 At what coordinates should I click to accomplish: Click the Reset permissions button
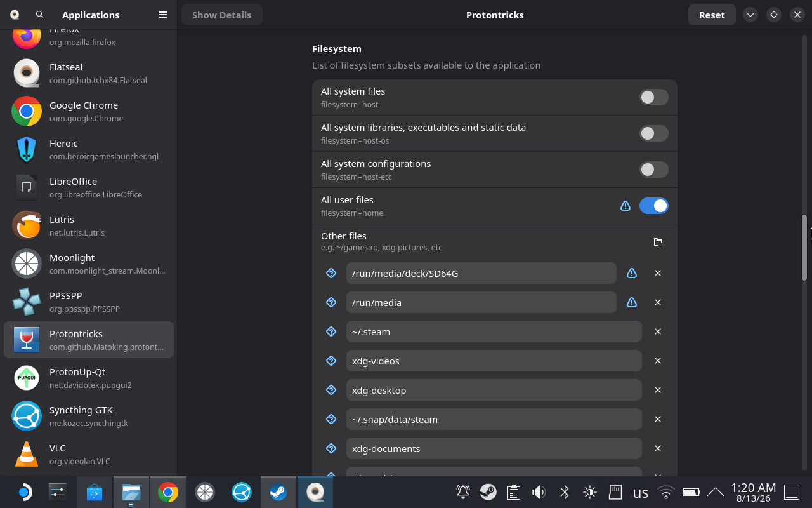click(712, 15)
